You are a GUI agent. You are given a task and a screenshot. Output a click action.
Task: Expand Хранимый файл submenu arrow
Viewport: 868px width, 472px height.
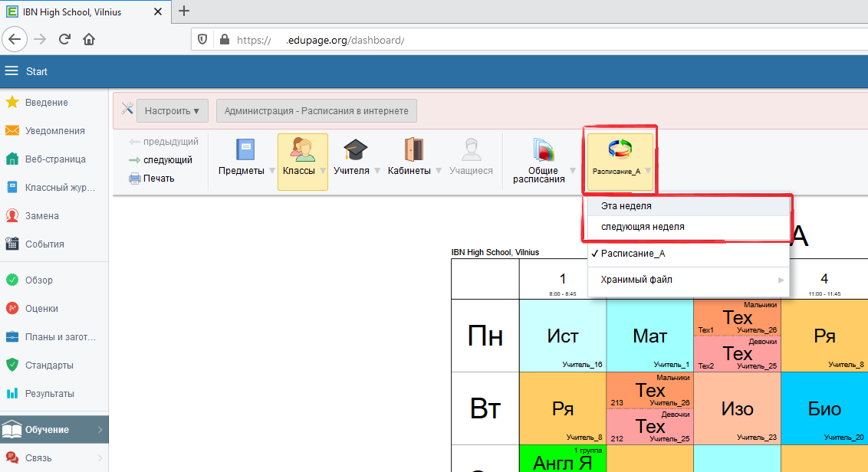pos(781,280)
